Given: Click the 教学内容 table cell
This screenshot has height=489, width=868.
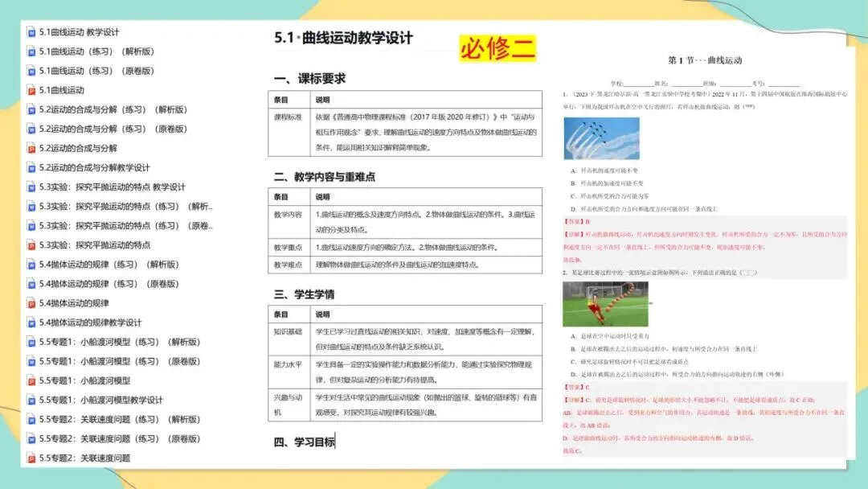Looking at the screenshot, I should (x=289, y=222).
